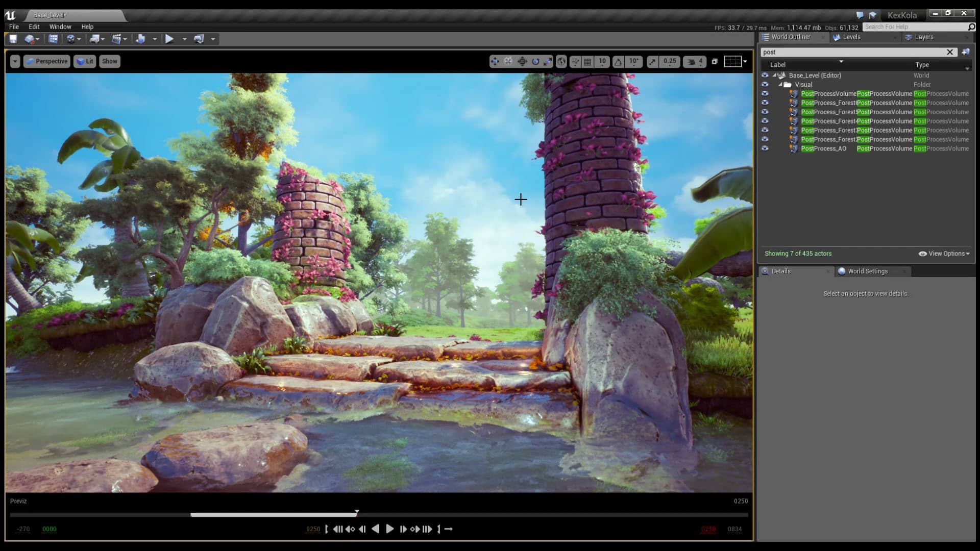Open the Perspective viewport dropdown
This screenshot has height=551, width=980.
(x=46, y=61)
